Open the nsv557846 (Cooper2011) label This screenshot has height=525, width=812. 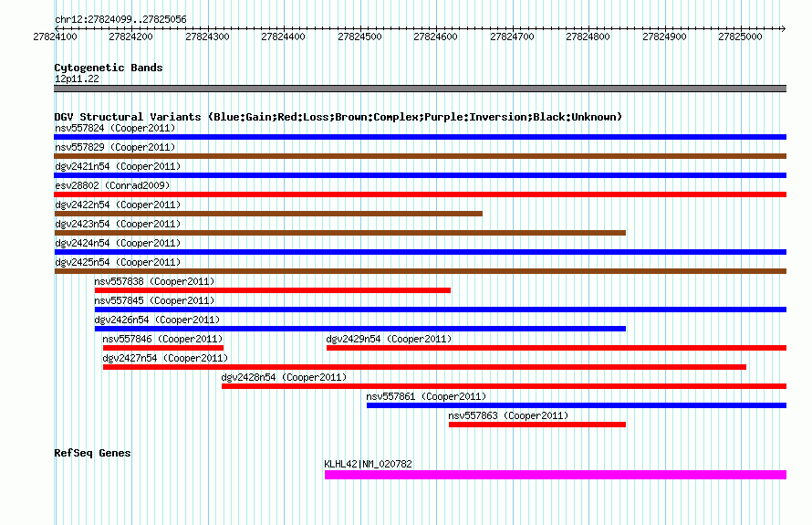click(162, 339)
